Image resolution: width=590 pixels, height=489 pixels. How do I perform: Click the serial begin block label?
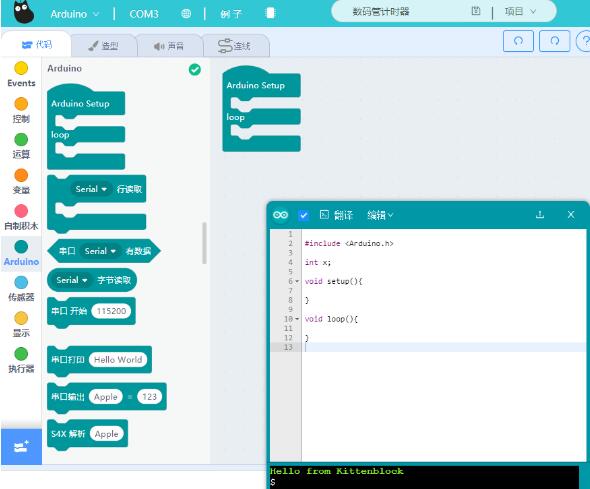(69, 311)
